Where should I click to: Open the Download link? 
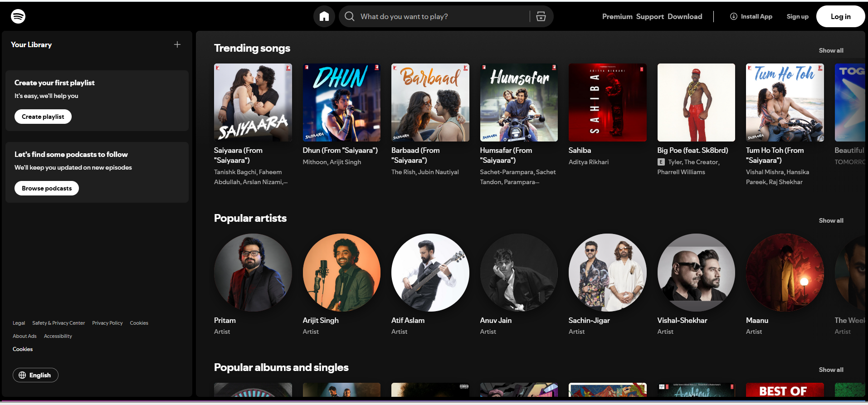685,16
